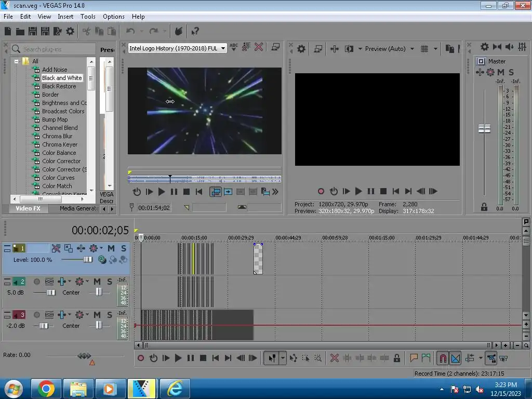Open the Tools menu

coord(88,16)
